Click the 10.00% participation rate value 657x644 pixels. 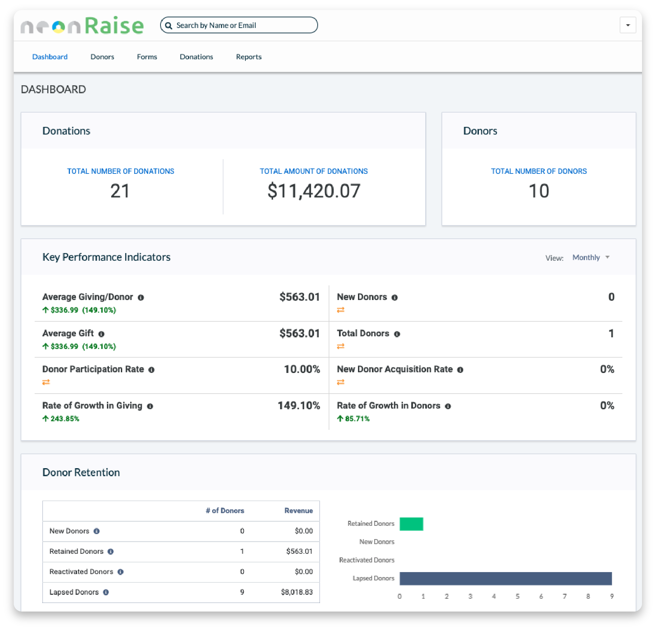[x=302, y=370]
